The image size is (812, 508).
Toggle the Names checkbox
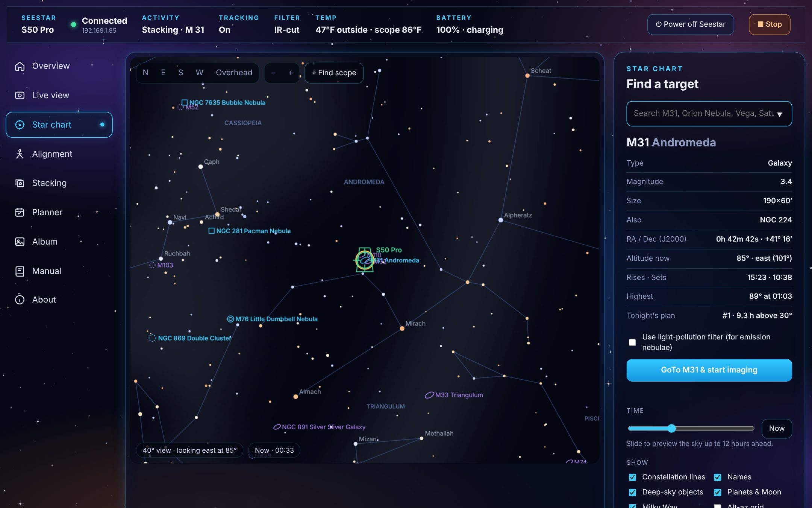pyautogui.click(x=718, y=477)
